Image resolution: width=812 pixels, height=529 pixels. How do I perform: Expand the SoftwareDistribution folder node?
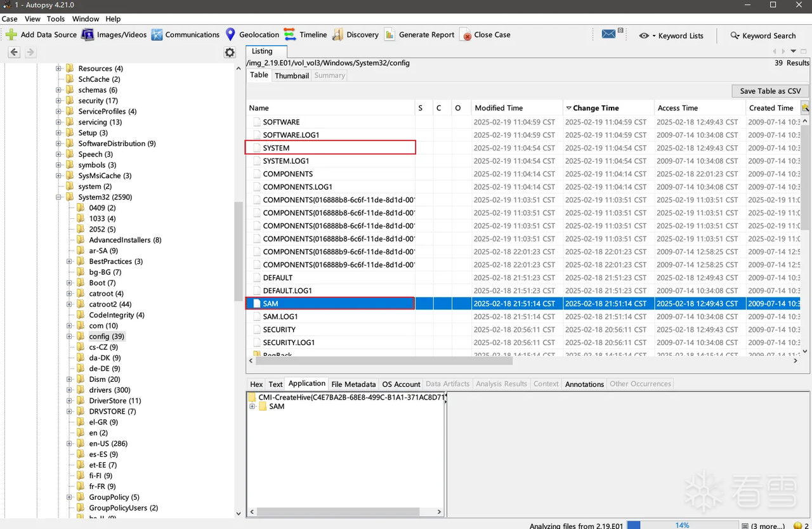[59, 143]
